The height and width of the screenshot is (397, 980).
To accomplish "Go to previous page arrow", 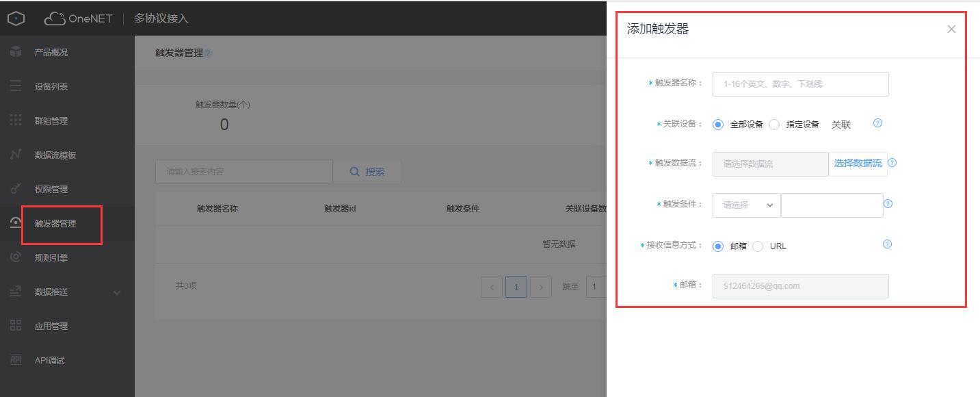I will 492,287.
